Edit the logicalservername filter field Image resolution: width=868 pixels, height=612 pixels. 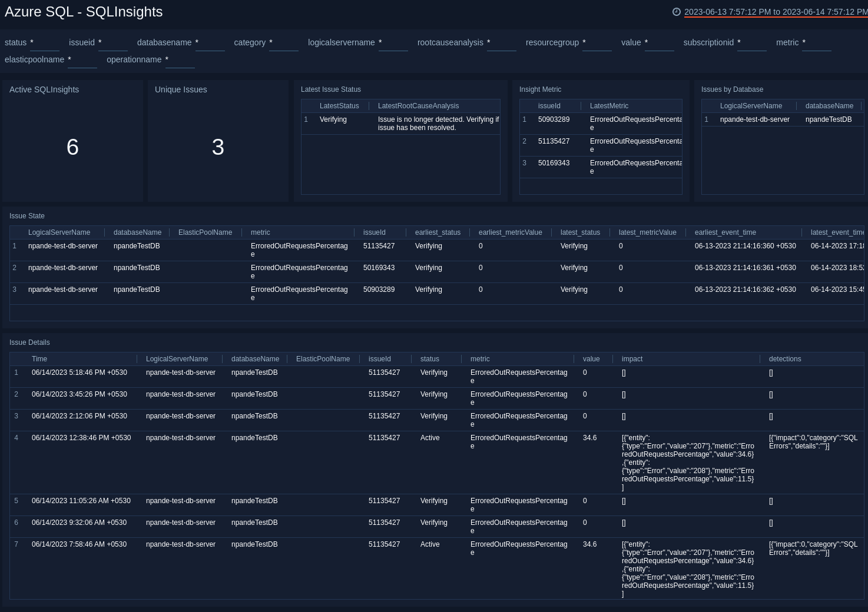[x=393, y=43]
